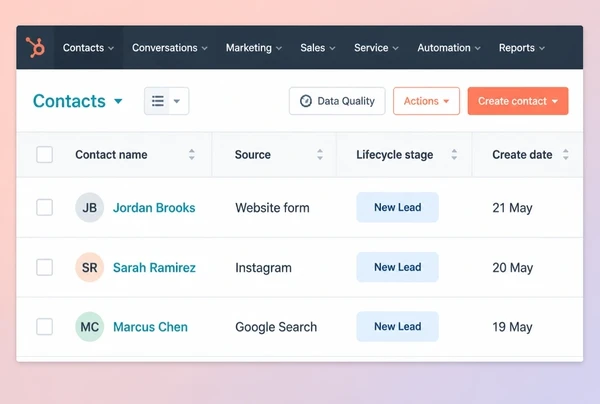Click SR avatar for Sarah Ramirez

click(90, 267)
